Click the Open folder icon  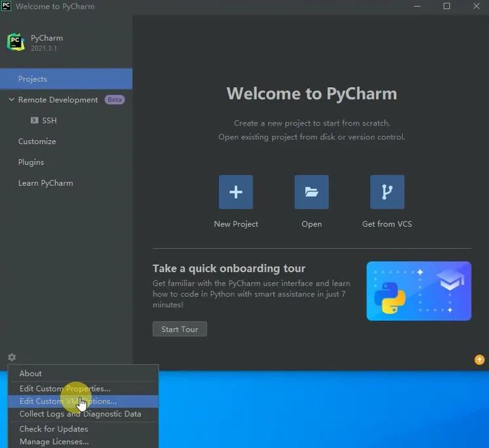311,192
